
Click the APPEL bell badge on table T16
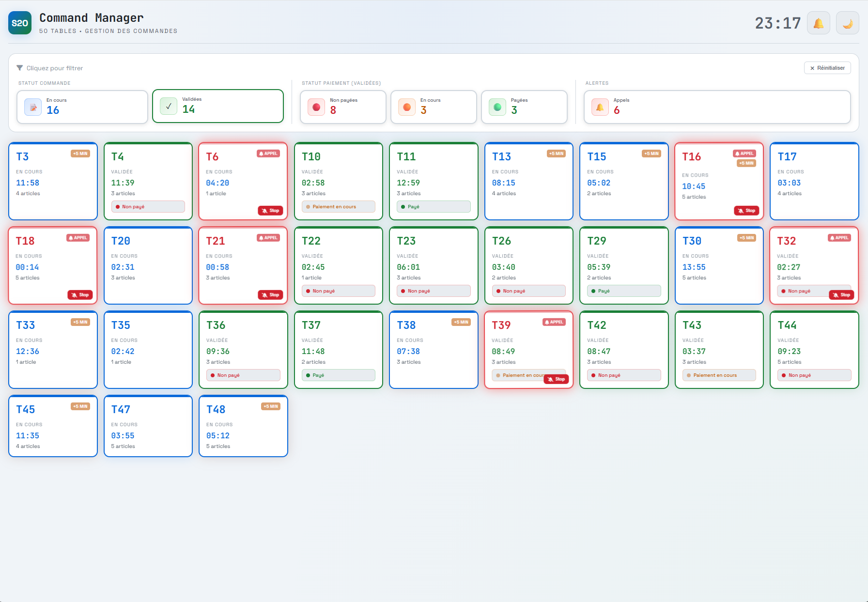[x=745, y=154]
